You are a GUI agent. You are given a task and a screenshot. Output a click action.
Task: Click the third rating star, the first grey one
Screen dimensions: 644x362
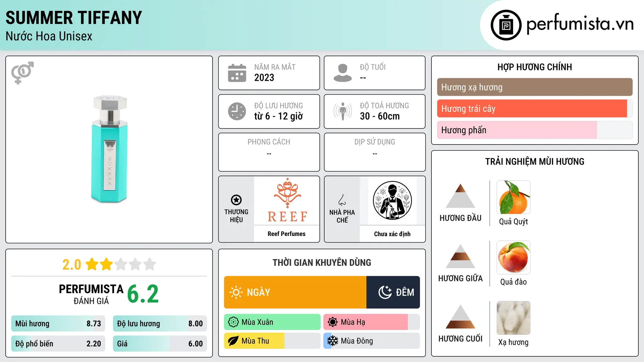121,264
